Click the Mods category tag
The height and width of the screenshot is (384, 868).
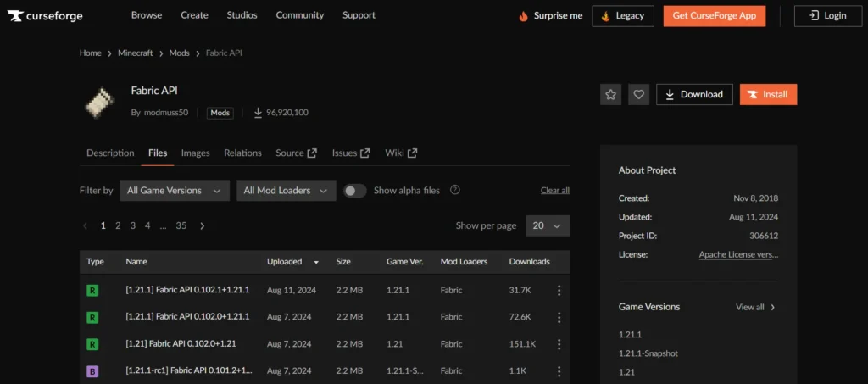(x=220, y=113)
